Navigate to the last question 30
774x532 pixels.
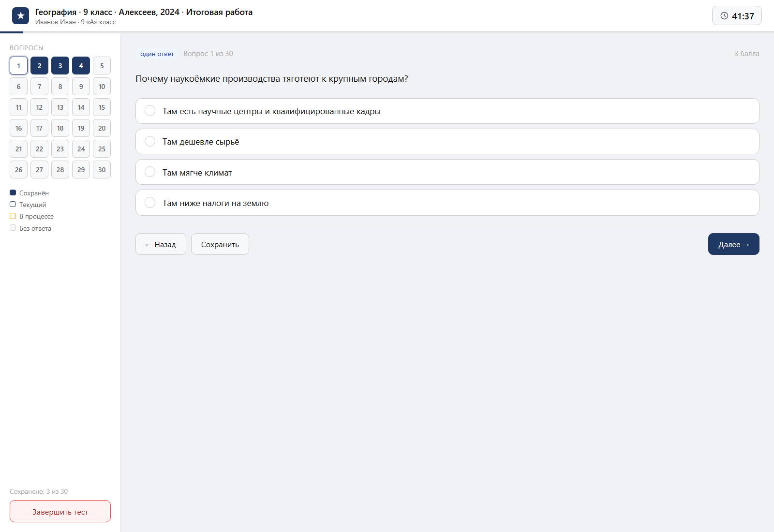[102, 170]
